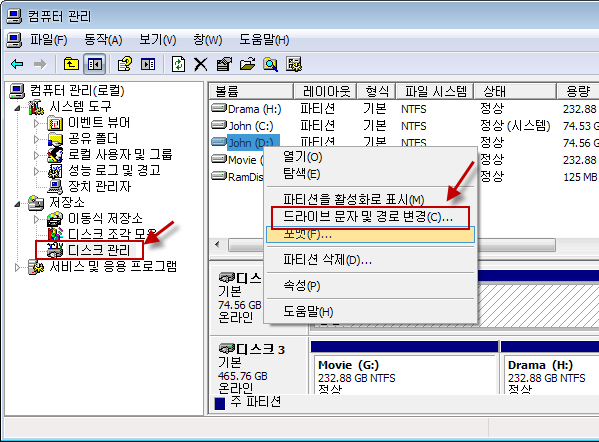This screenshot has width=599, height=442.
Task: Click the magnifier Explore toolbar icon
Action: 270,64
